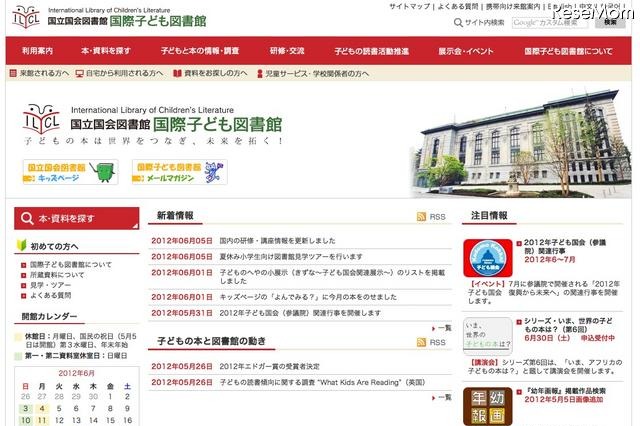Open the 研修・交流 menu
640x426 pixels.
287,51
